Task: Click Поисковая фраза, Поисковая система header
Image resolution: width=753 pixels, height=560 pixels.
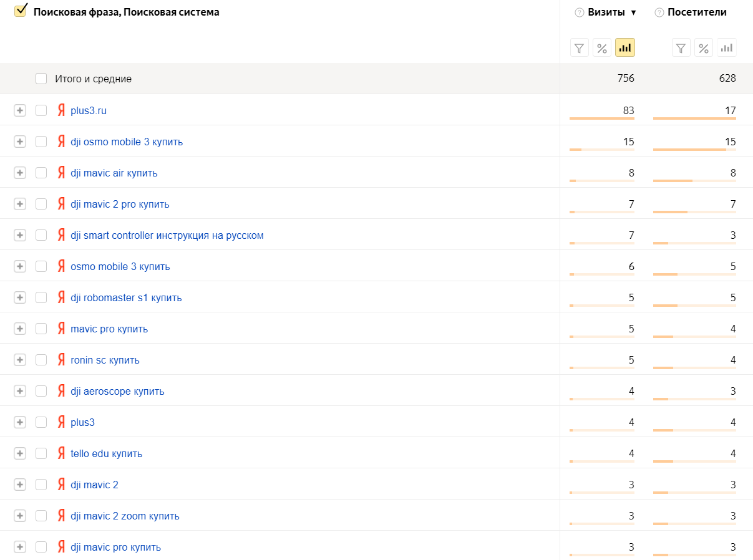Action: 126,12
